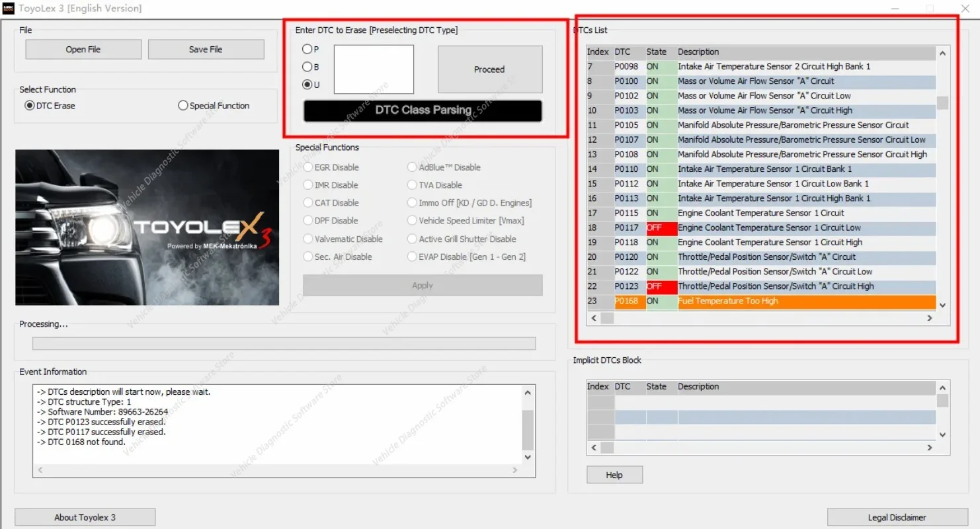Click the down arrow of Event Information scrollbar

528,457
